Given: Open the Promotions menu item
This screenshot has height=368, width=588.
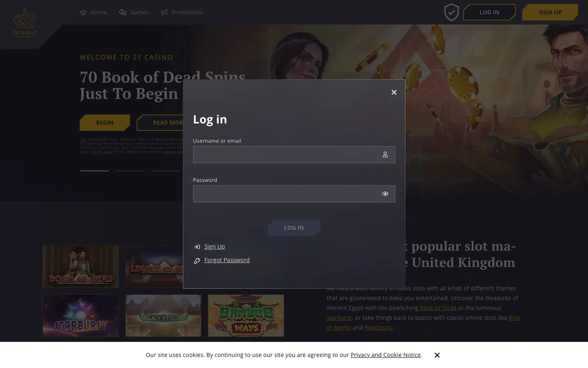Looking at the screenshot, I should coord(182,12).
